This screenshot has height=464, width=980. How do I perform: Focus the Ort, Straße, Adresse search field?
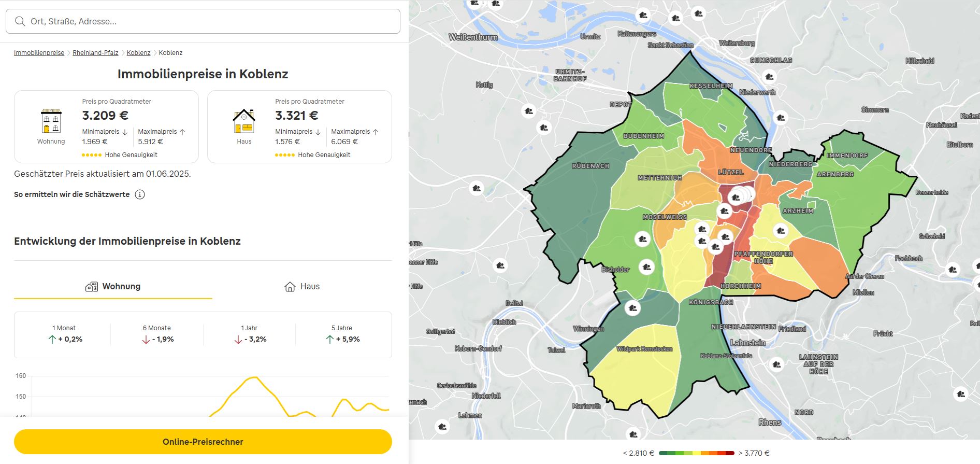207,21
